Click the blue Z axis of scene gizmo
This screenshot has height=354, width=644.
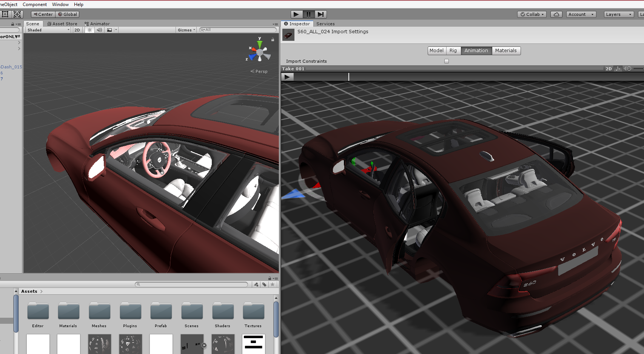253,57
